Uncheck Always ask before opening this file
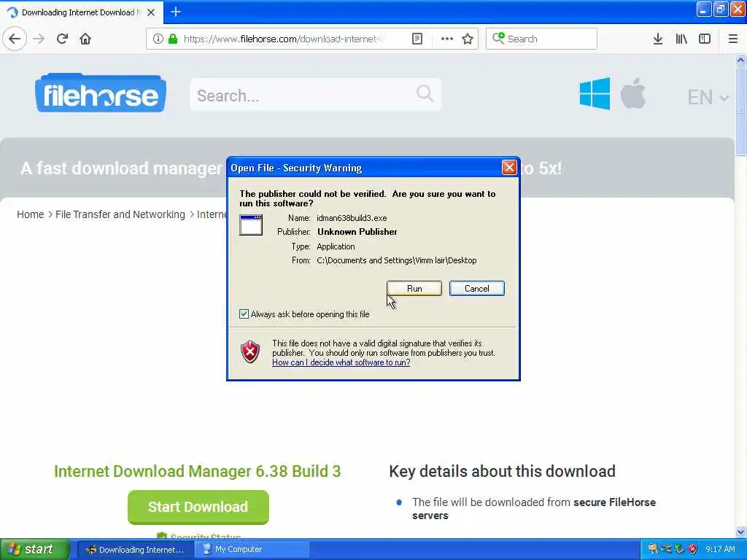 point(244,314)
